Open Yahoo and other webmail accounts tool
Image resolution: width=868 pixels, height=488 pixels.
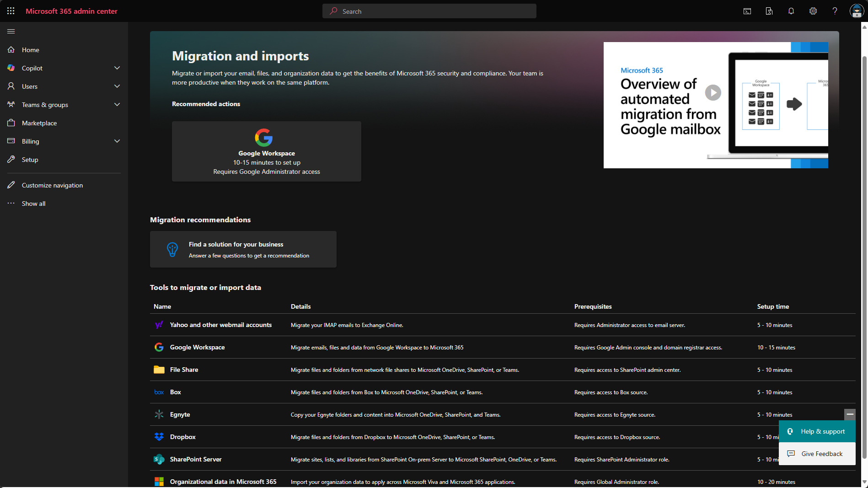click(220, 325)
